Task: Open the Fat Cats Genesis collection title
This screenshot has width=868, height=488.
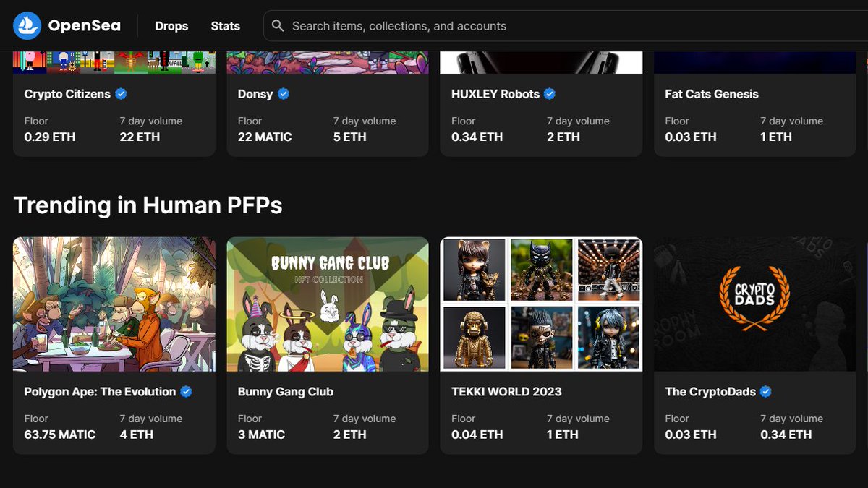Action: (x=712, y=94)
